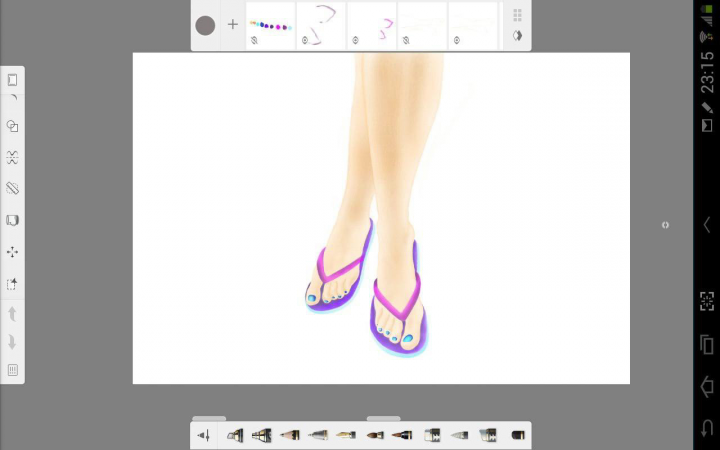Select the pencil brush

pyautogui.click(x=290, y=435)
